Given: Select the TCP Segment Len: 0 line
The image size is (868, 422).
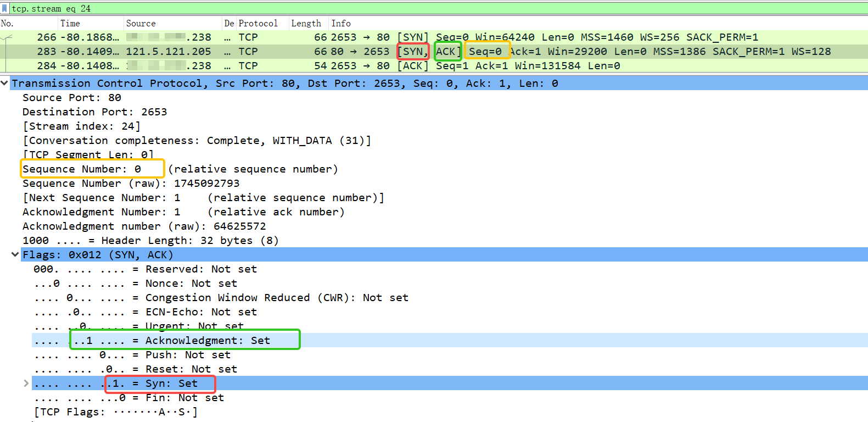Looking at the screenshot, I should pos(88,154).
